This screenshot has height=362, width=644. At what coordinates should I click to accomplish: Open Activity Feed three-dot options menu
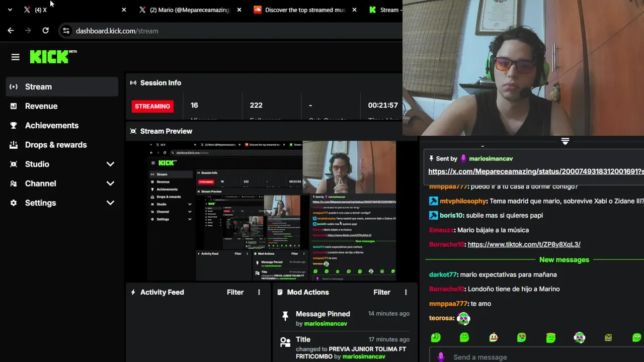(x=259, y=292)
